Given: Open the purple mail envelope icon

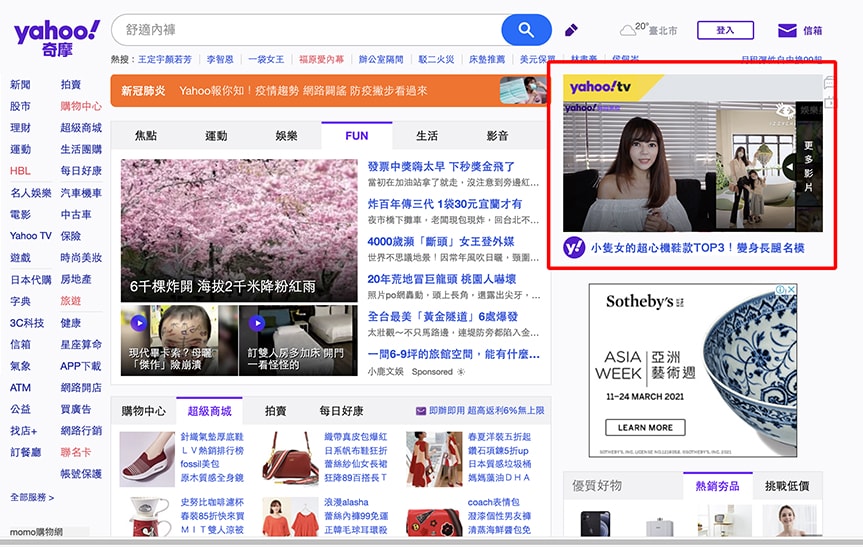Looking at the screenshot, I should (x=787, y=30).
